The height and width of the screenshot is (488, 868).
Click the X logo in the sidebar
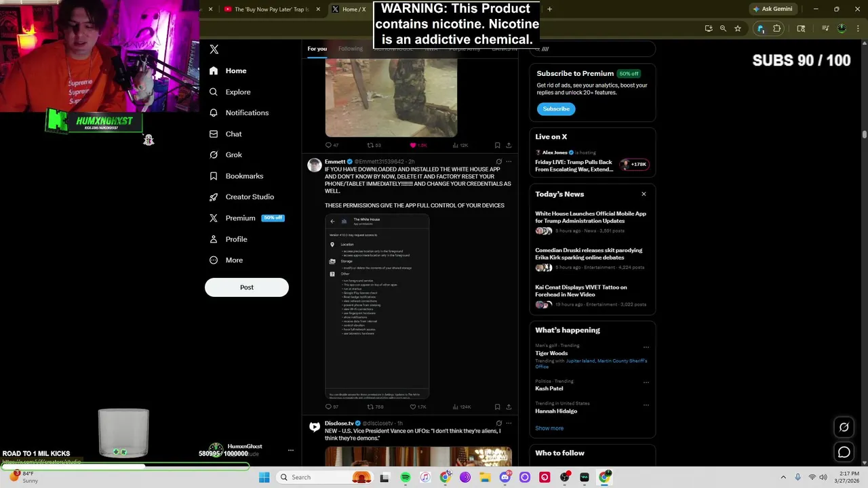tap(214, 49)
